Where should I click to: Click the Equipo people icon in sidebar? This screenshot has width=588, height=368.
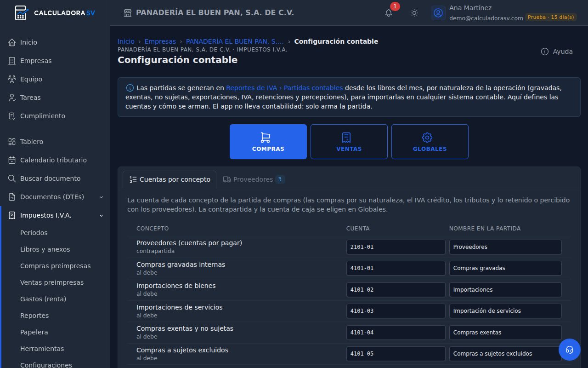coord(12,79)
